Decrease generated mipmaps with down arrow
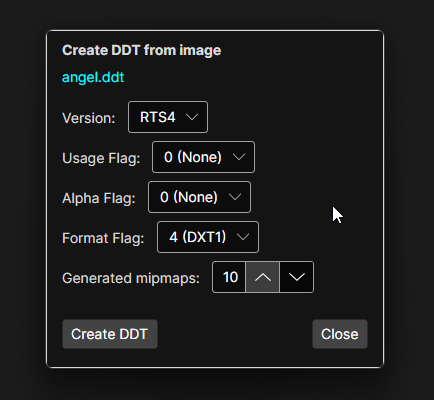Image resolution: width=434 pixels, height=400 pixels. 297,277
